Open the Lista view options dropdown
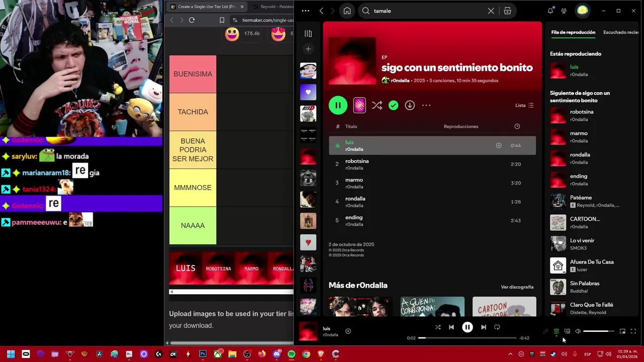This screenshot has height=362, width=644. (524, 105)
